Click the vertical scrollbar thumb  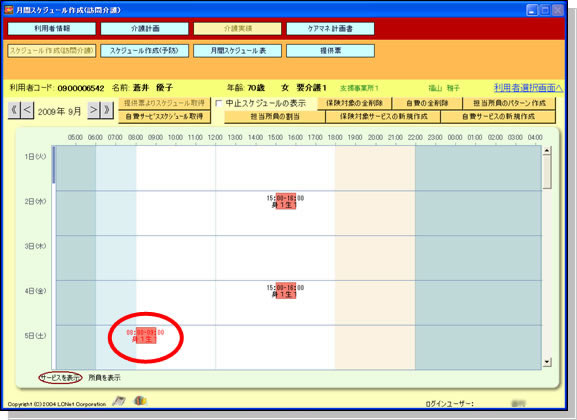(x=547, y=172)
